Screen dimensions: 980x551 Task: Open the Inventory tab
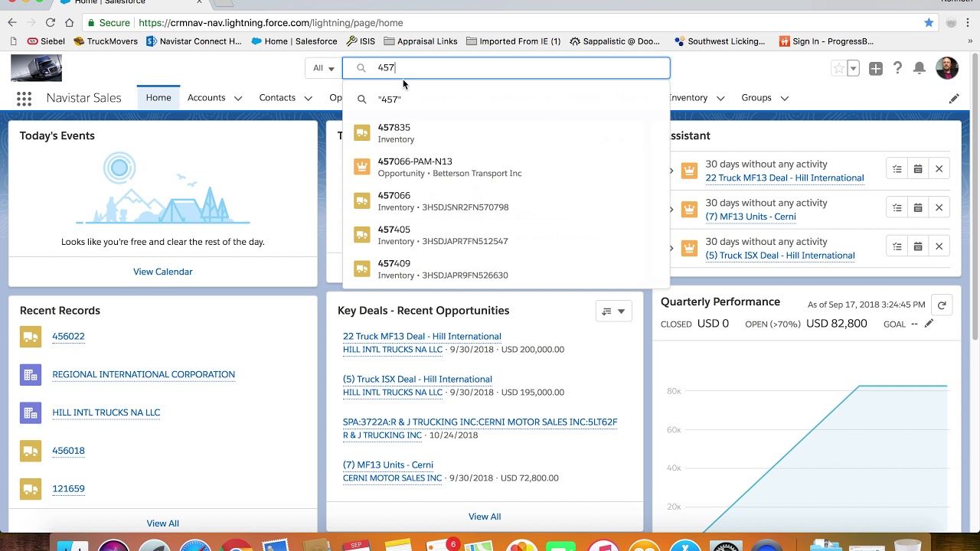click(688, 98)
